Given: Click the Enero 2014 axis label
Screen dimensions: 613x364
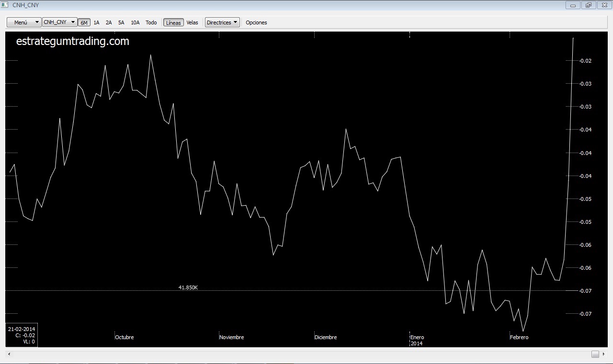Looking at the screenshot, I should tap(417, 340).
